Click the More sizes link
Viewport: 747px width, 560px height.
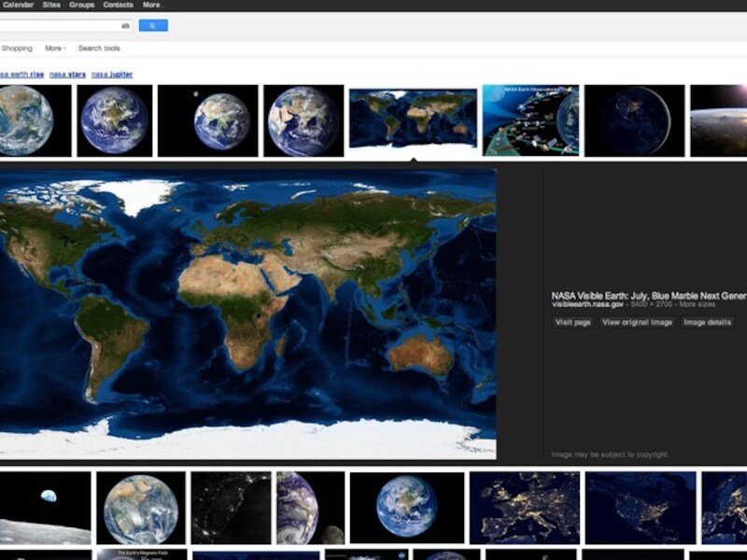[697, 304]
